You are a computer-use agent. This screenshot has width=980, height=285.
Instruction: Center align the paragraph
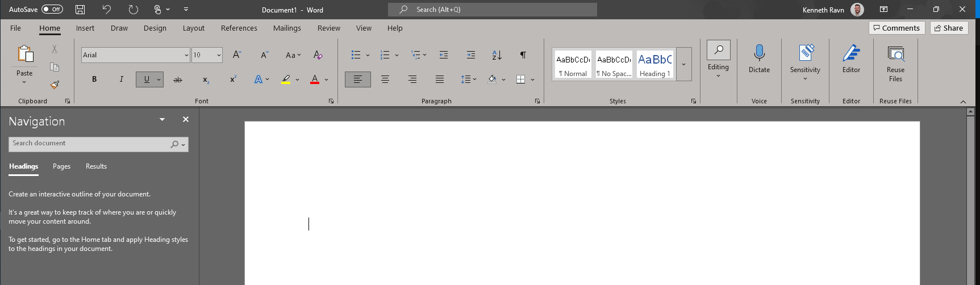coord(385,79)
